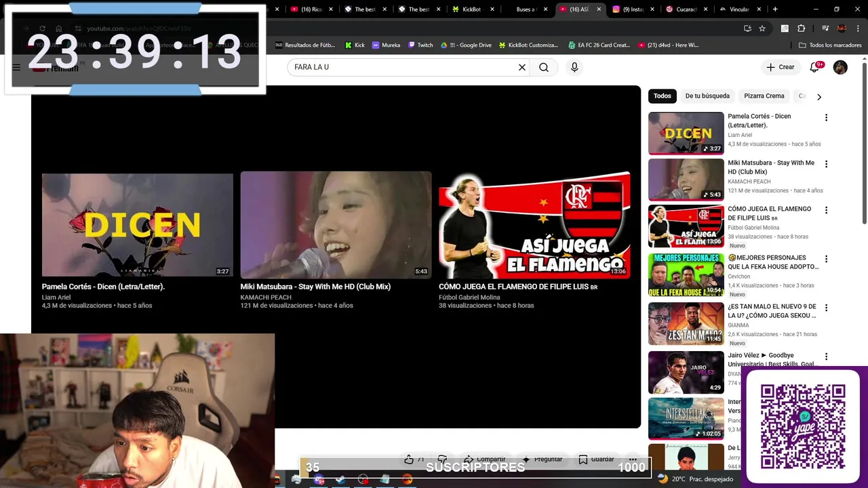Open the Chrome three-dot menu
868x488 pixels.
tap(856, 28)
